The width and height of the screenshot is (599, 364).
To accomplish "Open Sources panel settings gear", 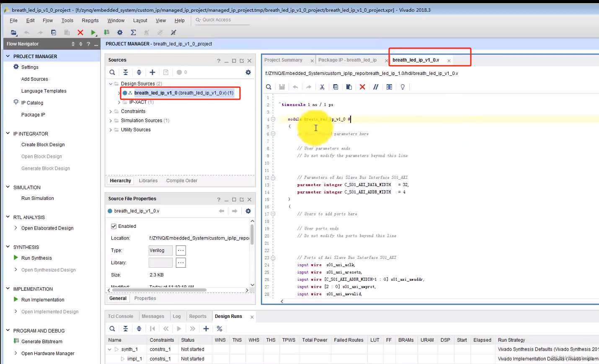I will 248,72.
